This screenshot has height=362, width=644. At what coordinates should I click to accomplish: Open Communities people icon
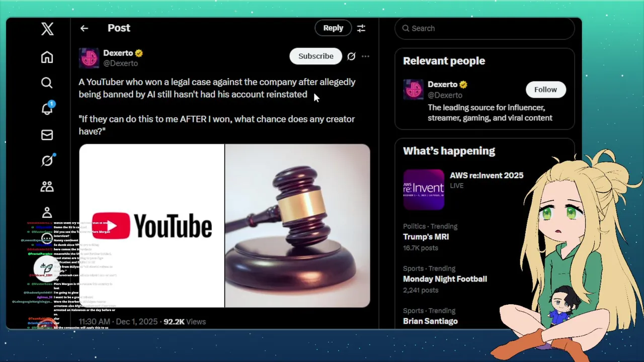pos(47,187)
